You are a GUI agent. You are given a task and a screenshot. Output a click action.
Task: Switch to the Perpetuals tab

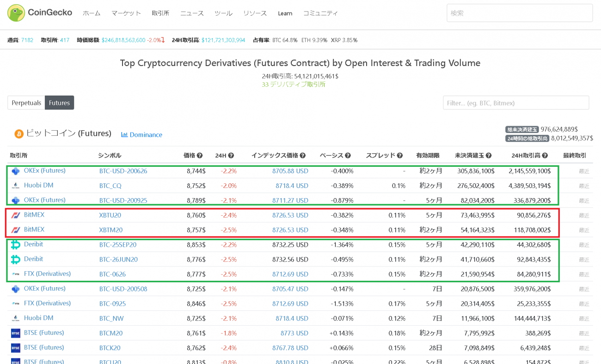[26, 103]
